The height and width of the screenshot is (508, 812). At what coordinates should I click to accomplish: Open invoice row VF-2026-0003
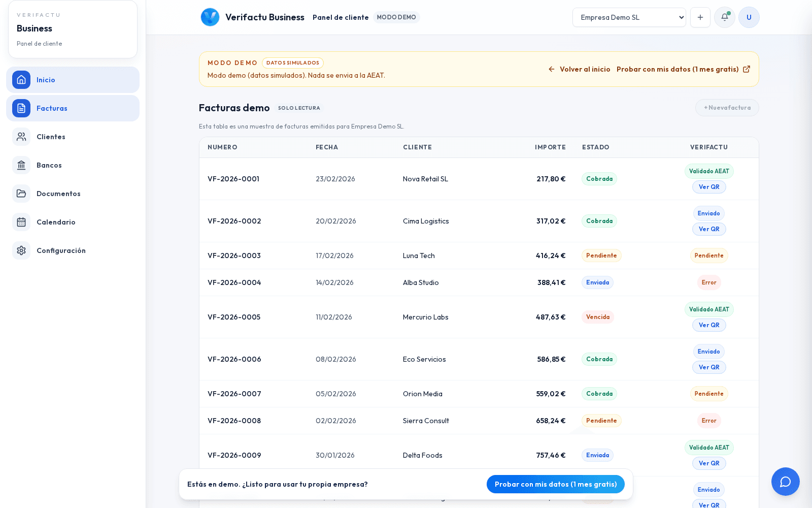tap(234, 256)
